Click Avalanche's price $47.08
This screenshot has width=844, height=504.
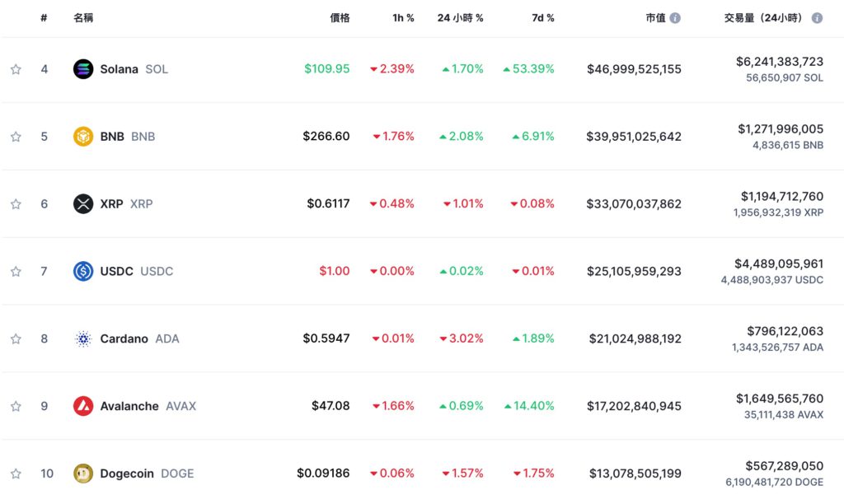tap(331, 405)
